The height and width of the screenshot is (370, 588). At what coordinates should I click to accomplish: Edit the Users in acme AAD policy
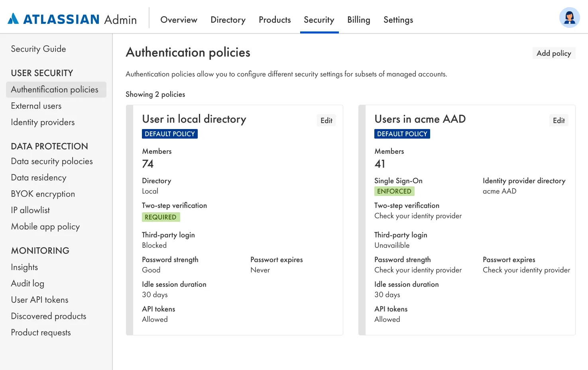pyautogui.click(x=559, y=121)
